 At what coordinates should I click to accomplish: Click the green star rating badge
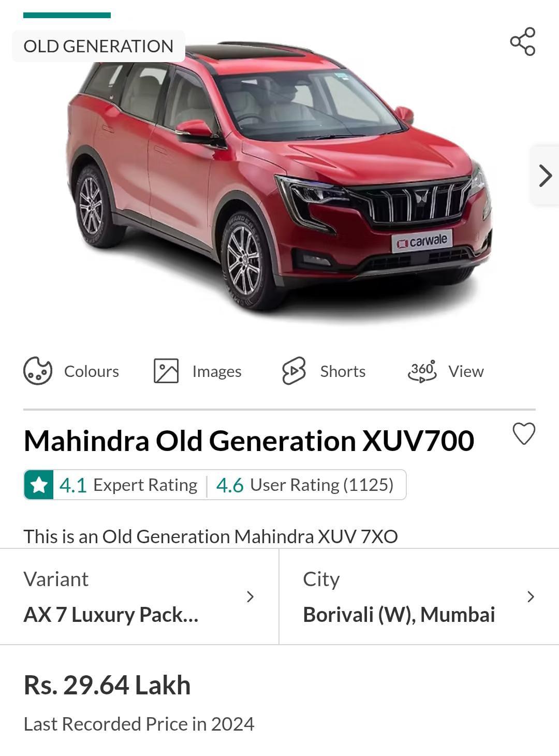(39, 485)
